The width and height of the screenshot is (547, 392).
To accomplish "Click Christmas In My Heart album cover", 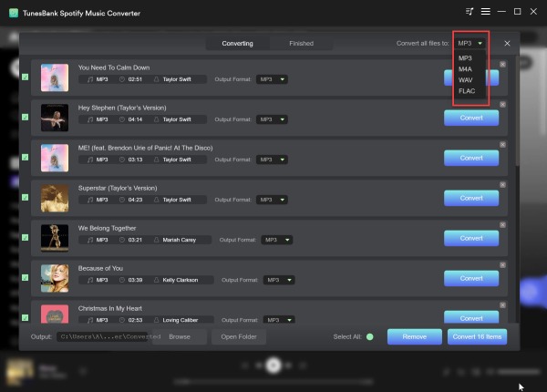I will tap(55, 314).
